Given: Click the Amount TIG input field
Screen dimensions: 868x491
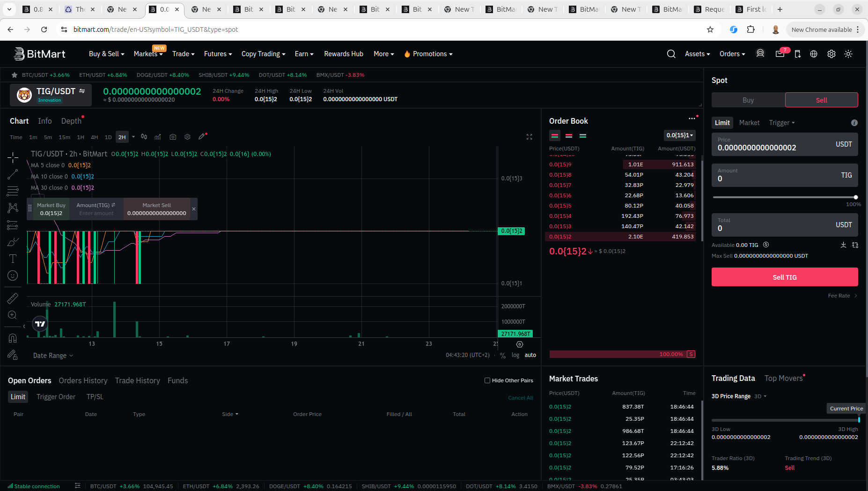Looking at the screenshot, I should coord(785,175).
